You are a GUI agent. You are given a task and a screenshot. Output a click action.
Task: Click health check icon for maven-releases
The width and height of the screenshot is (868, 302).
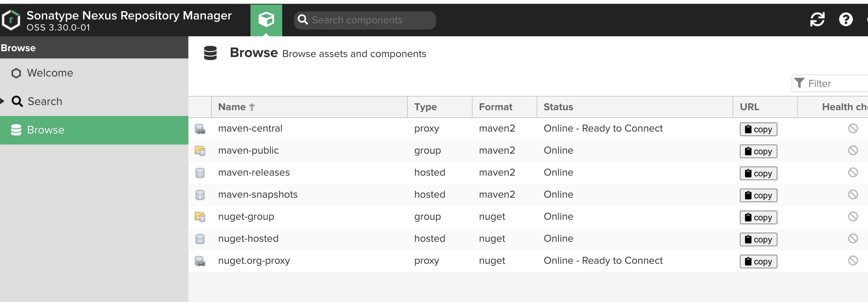pos(853,172)
